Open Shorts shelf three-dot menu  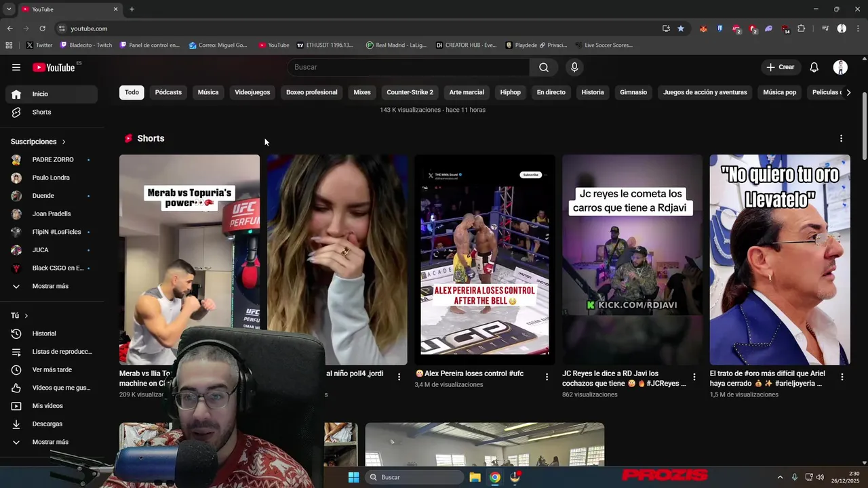842,138
